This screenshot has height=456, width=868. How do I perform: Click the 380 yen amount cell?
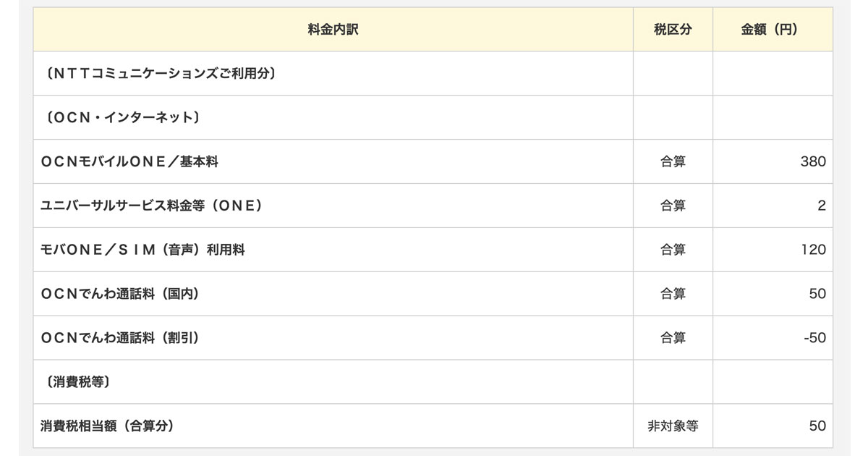(812, 161)
